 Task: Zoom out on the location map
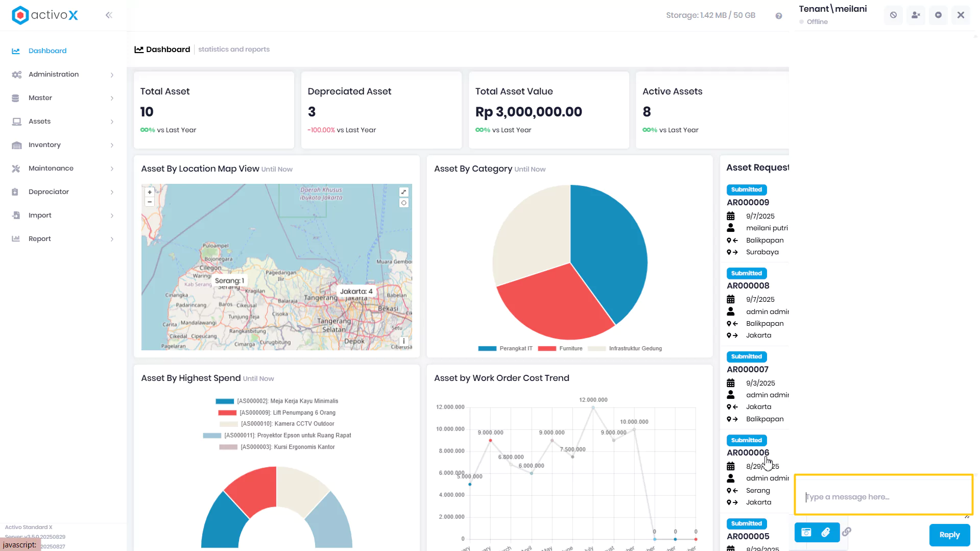150,202
